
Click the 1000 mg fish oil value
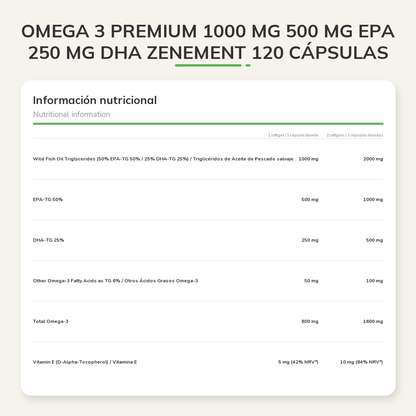coord(308,159)
